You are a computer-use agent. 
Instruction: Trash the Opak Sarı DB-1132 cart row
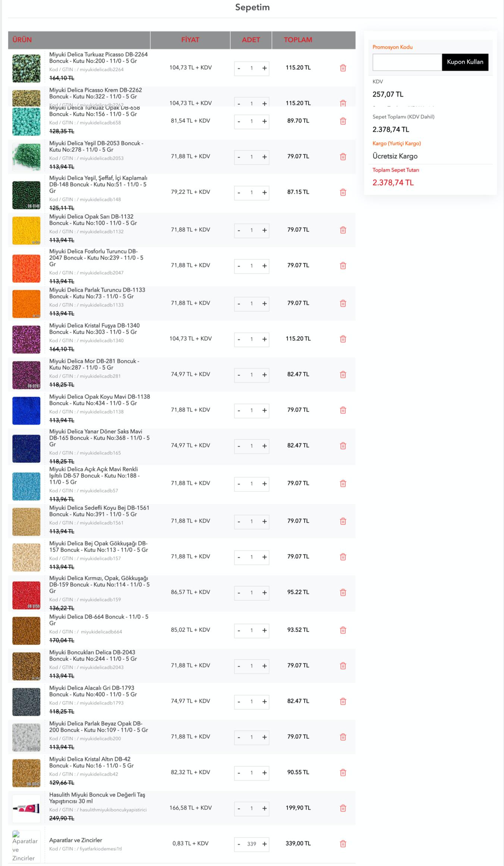click(343, 230)
